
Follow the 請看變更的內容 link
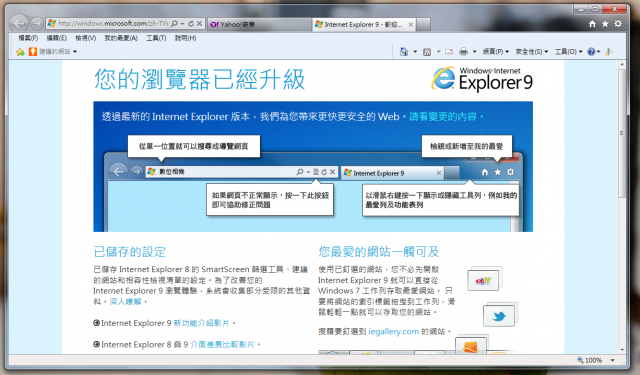coord(443,117)
